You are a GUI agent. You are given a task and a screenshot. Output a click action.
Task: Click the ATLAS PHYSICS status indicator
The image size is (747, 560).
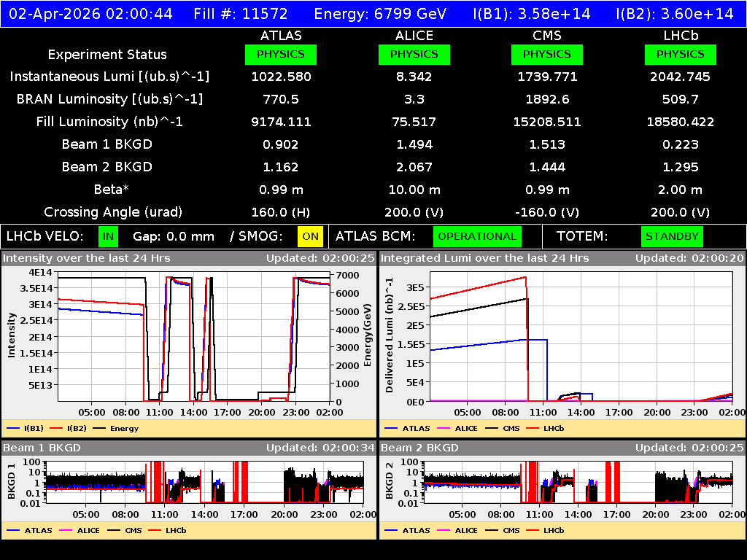pos(281,54)
